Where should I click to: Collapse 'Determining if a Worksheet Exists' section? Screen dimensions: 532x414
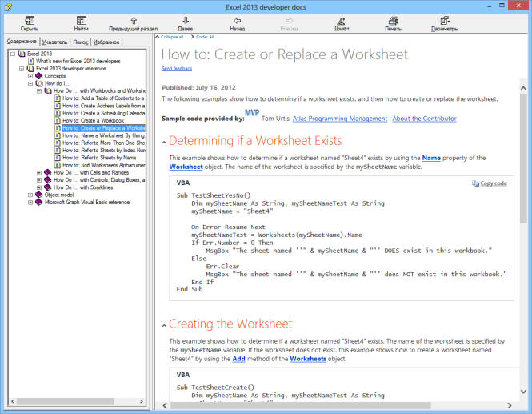point(164,143)
